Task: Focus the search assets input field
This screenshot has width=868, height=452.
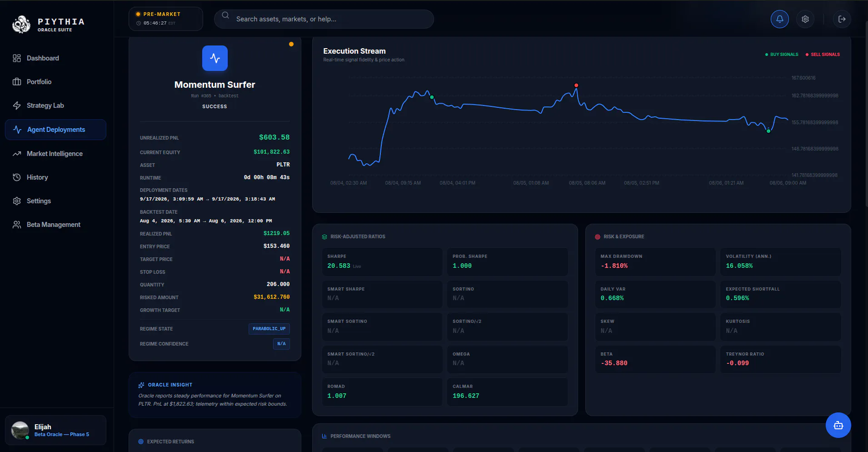Action: tap(324, 19)
